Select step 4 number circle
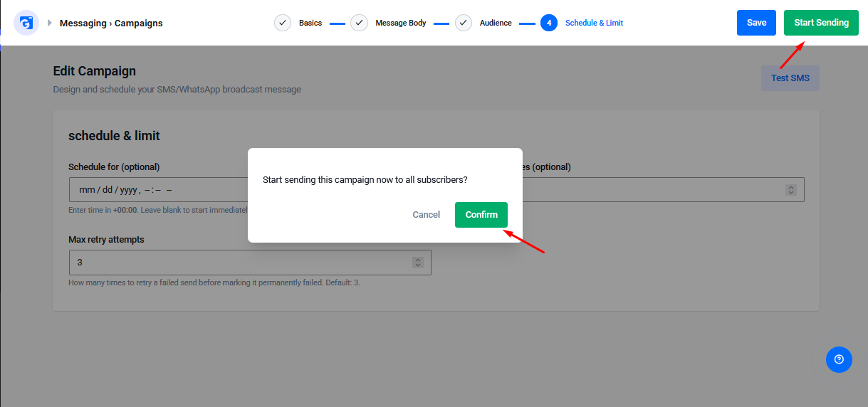Image resolution: width=868 pixels, height=407 pixels. pos(549,23)
